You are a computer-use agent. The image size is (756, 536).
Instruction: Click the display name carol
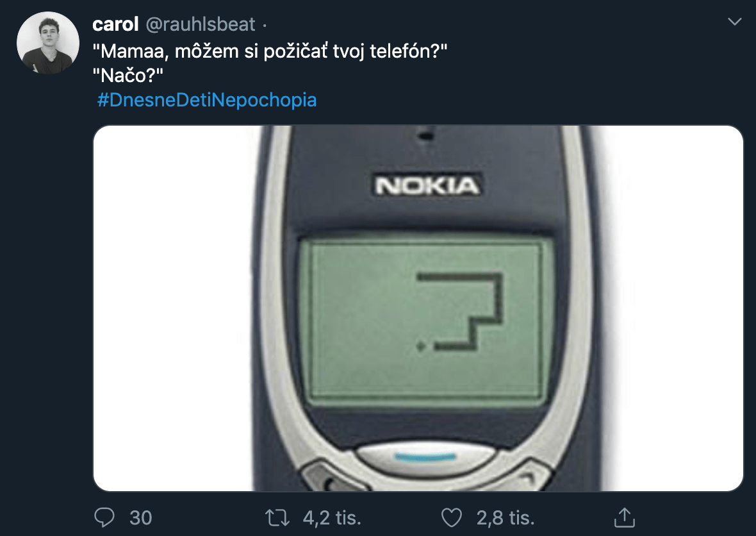pos(115,24)
